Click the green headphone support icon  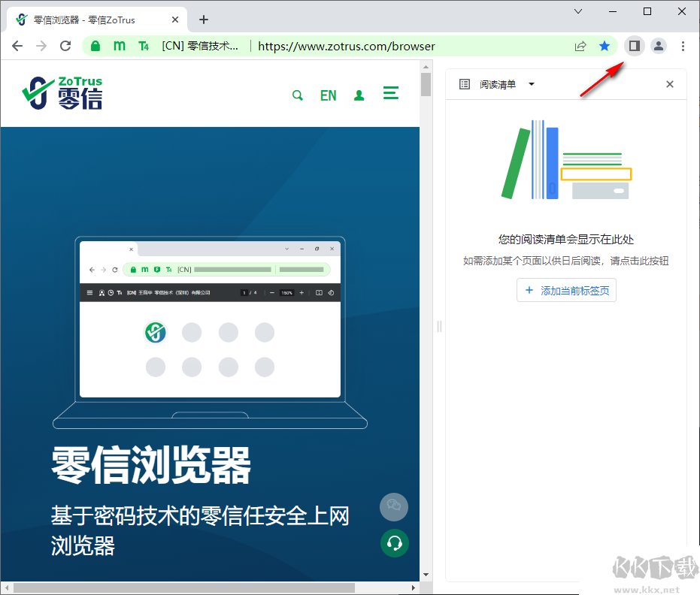coord(395,543)
